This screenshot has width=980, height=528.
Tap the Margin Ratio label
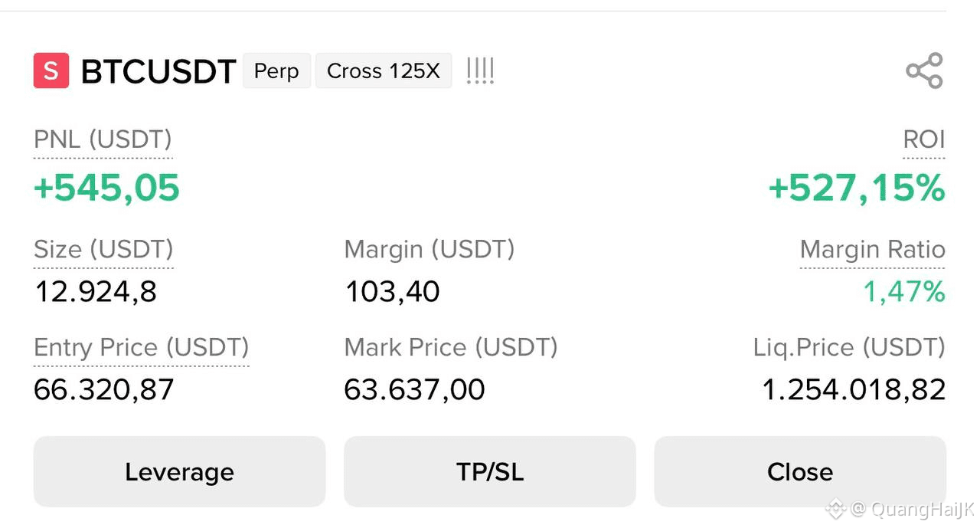pyautogui.click(x=873, y=249)
